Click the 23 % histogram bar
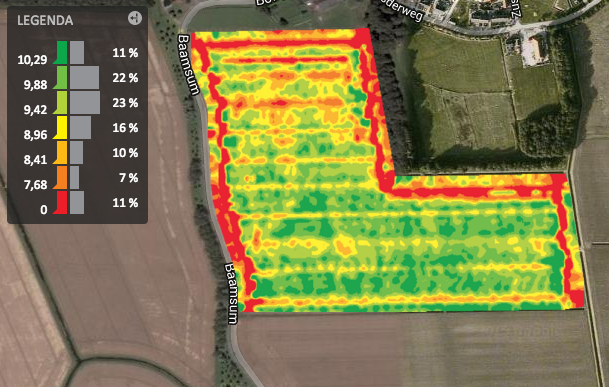 tap(85, 103)
